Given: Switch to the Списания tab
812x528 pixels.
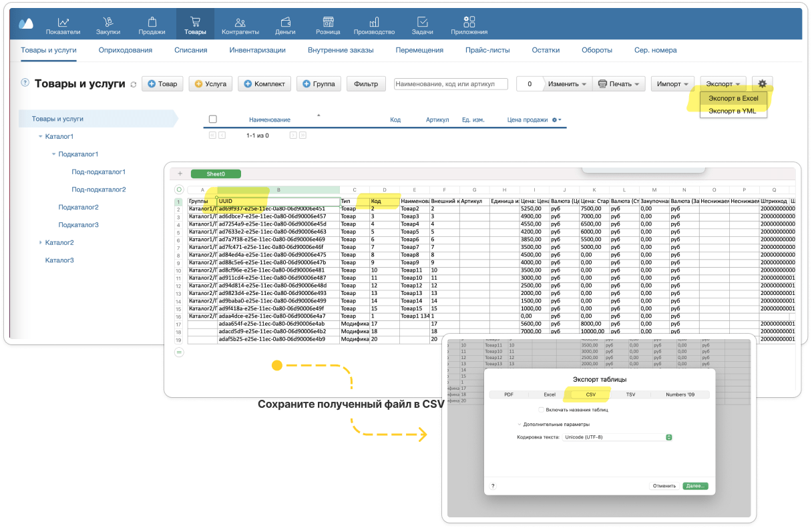Looking at the screenshot, I should tap(191, 50).
